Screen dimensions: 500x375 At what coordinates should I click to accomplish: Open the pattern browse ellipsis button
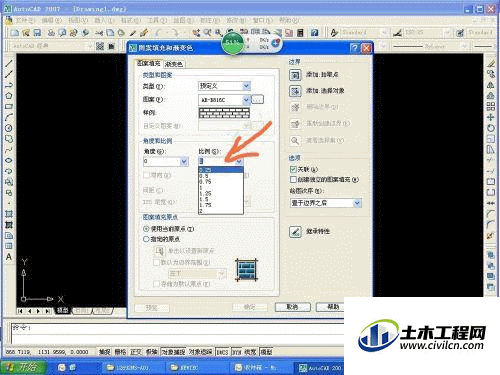click(257, 99)
